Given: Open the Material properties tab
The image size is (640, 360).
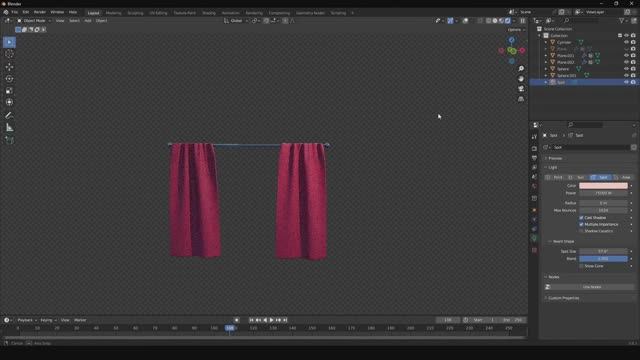Looking at the screenshot, I should click(534, 250).
